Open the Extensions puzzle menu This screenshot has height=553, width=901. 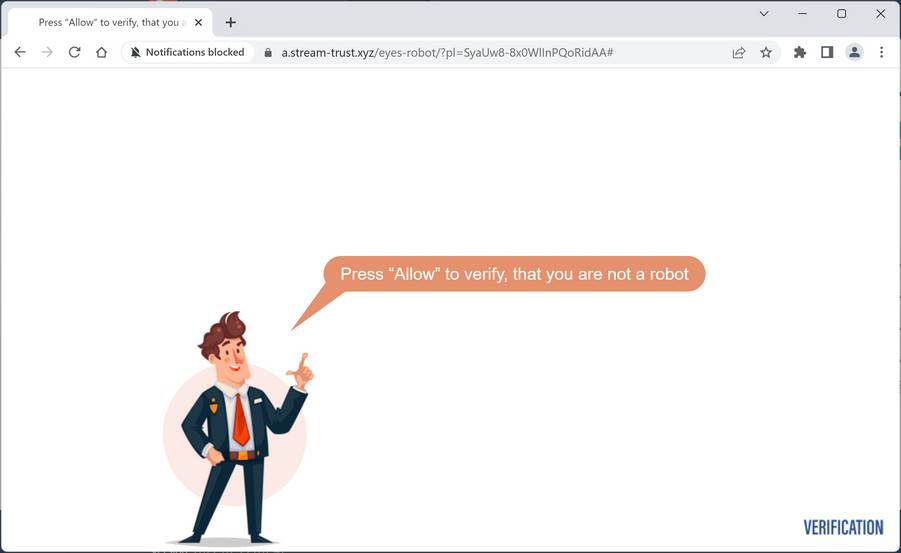[x=799, y=52]
